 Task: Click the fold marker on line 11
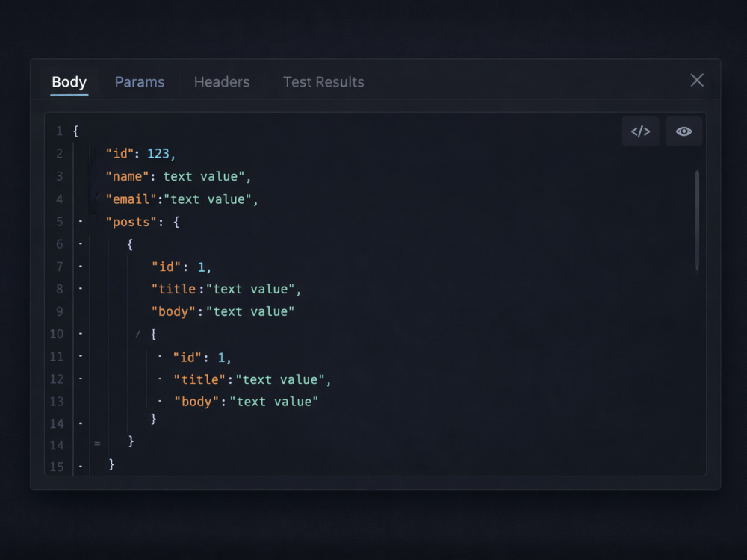click(81, 356)
